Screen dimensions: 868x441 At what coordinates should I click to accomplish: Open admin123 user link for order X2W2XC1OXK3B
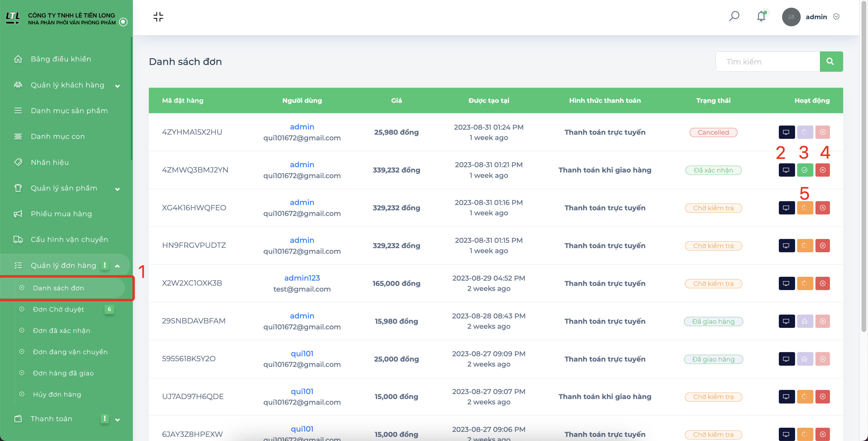(x=302, y=278)
